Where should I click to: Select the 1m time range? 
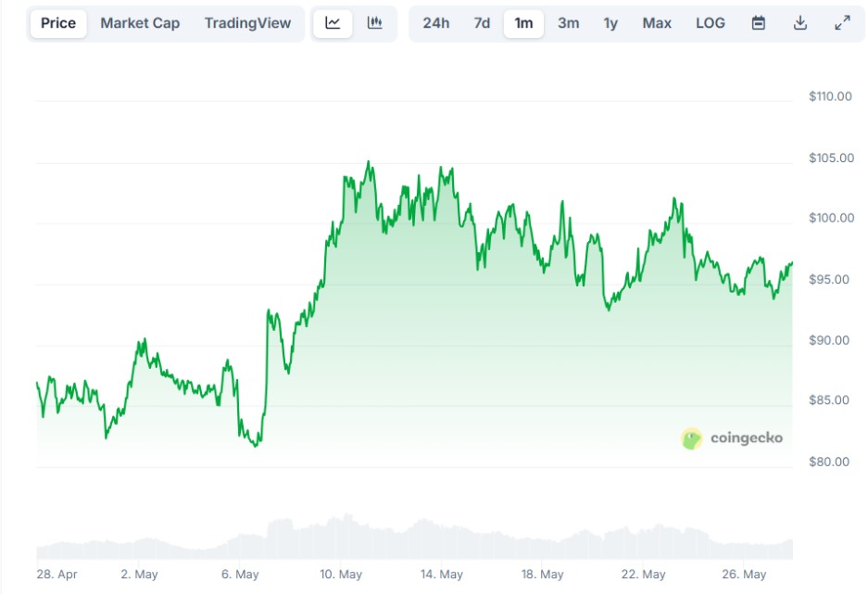pyautogui.click(x=523, y=23)
